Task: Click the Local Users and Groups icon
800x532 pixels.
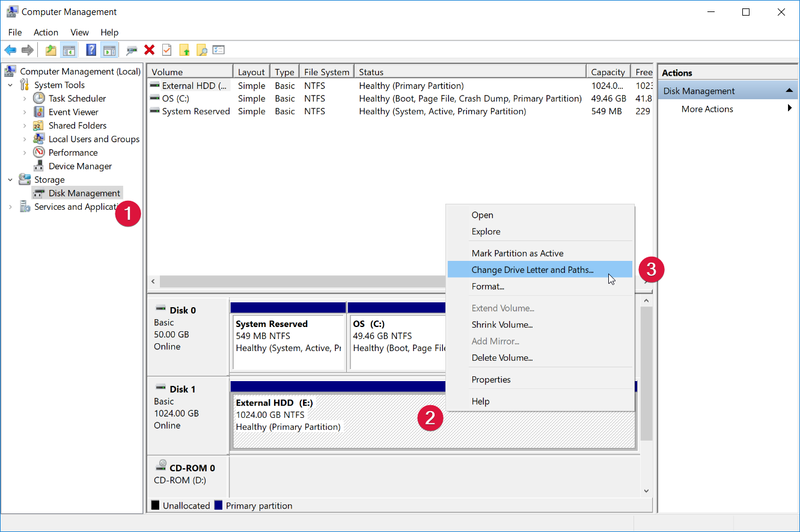Action: (x=38, y=139)
